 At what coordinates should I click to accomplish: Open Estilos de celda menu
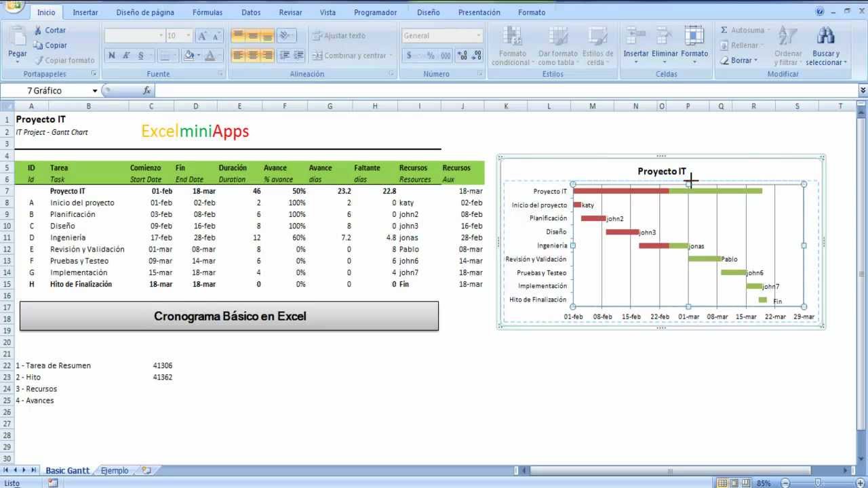(x=597, y=46)
